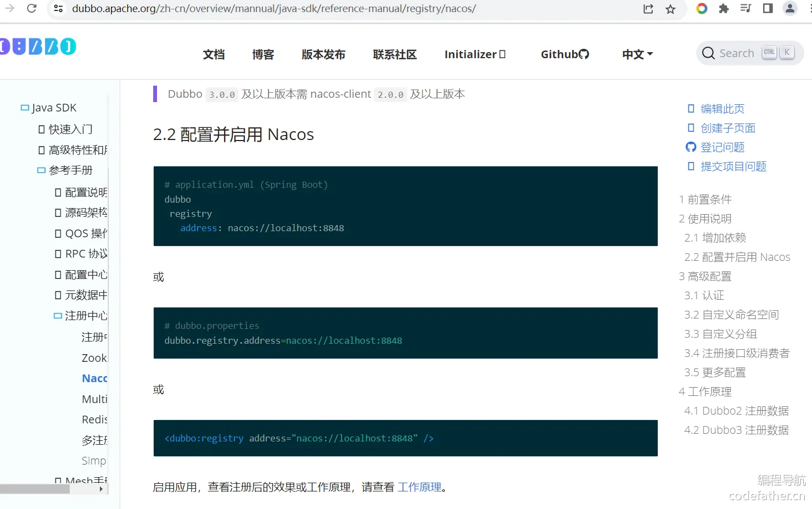Jump to 1 前置条件 in contents
The height and width of the screenshot is (509, 812).
tap(705, 199)
